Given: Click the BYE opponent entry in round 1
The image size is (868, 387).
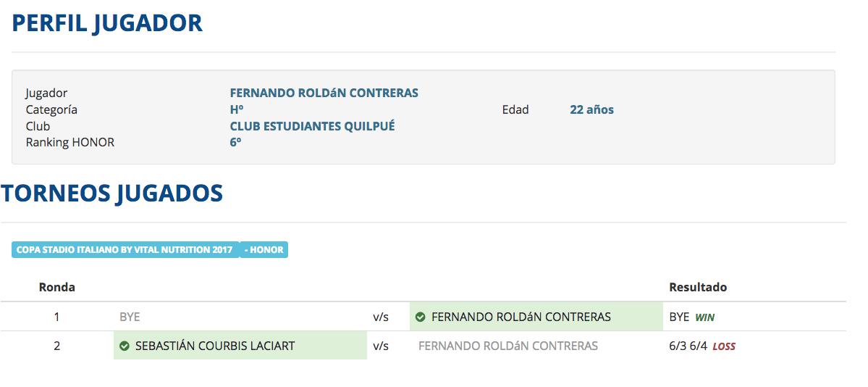Looking at the screenshot, I should click(130, 317).
